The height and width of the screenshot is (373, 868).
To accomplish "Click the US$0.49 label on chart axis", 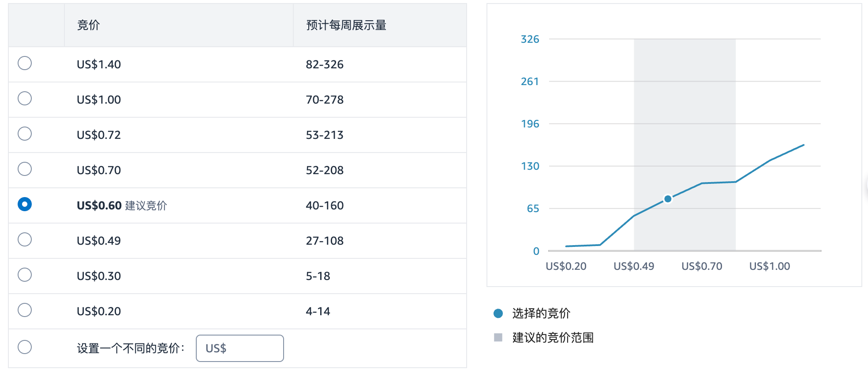I will (x=634, y=266).
